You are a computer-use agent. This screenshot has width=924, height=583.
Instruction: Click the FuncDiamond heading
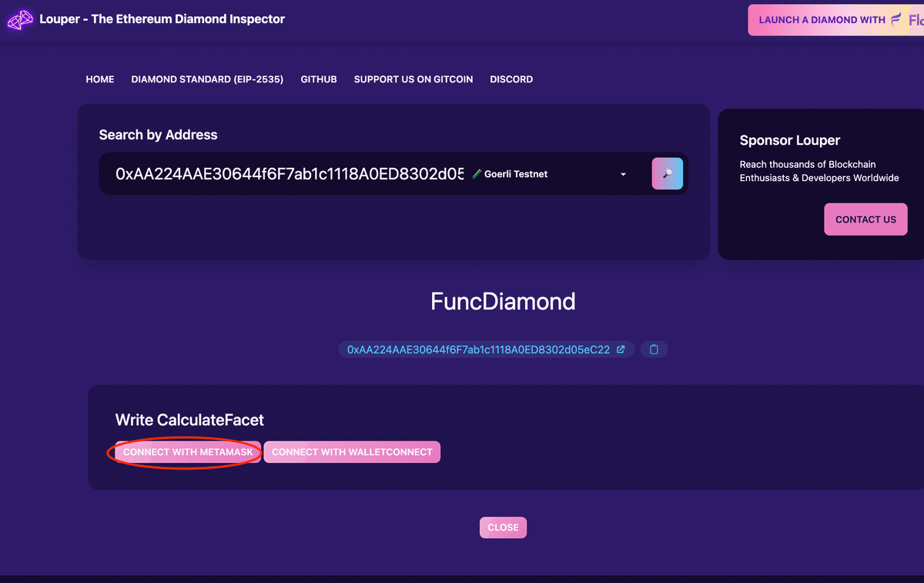pos(503,301)
